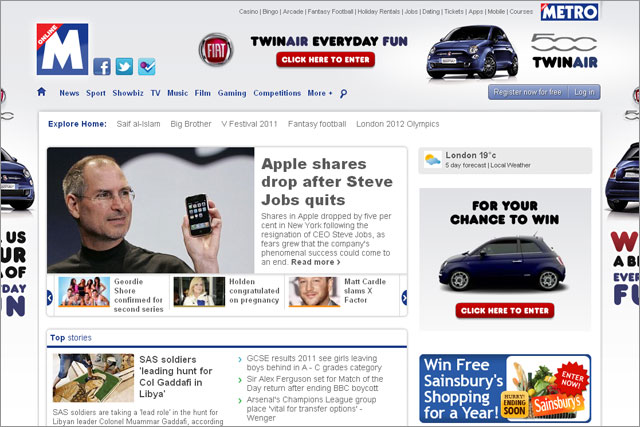Open SAS soldiers Gaddafi headline

[x=176, y=377]
